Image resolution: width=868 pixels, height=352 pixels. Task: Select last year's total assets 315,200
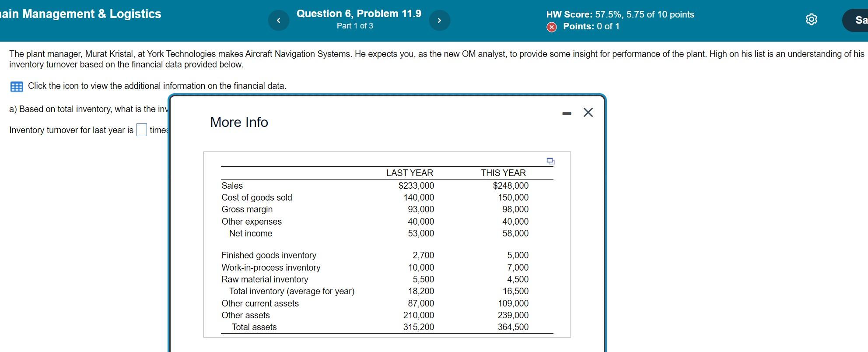pyautogui.click(x=419, y=327)
